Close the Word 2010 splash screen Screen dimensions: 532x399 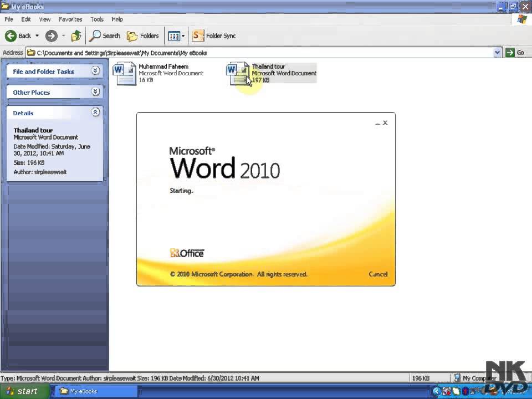385,123
